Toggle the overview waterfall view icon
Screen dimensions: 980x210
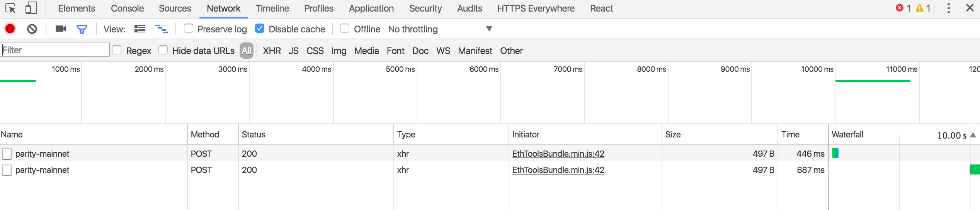click(x=162, y=29)
